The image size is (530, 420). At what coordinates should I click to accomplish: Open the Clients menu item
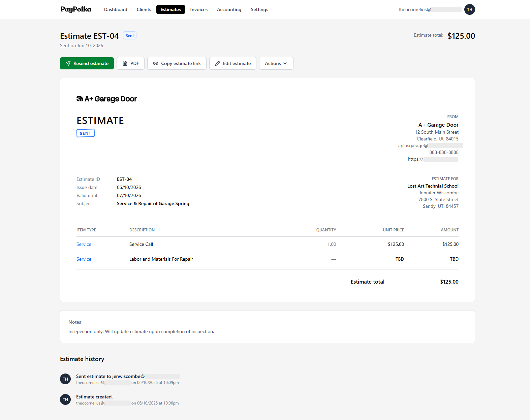click(x=144, y=9)
